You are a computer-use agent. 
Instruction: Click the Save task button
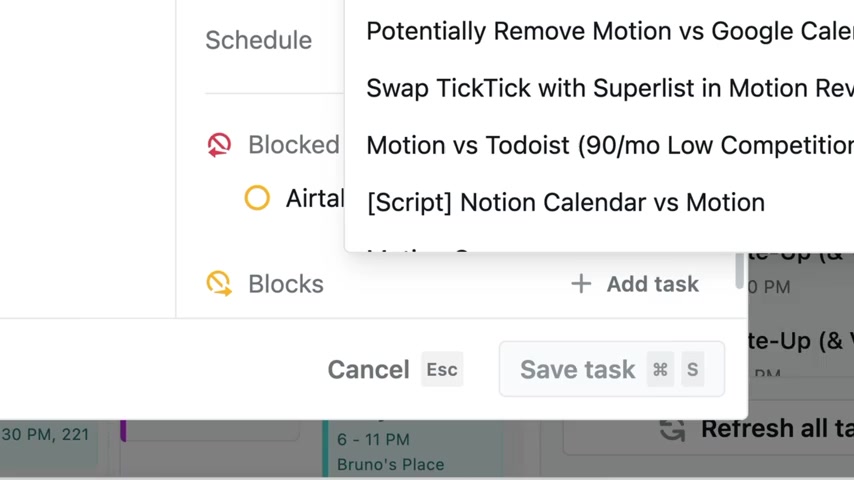tap(612, 369)
